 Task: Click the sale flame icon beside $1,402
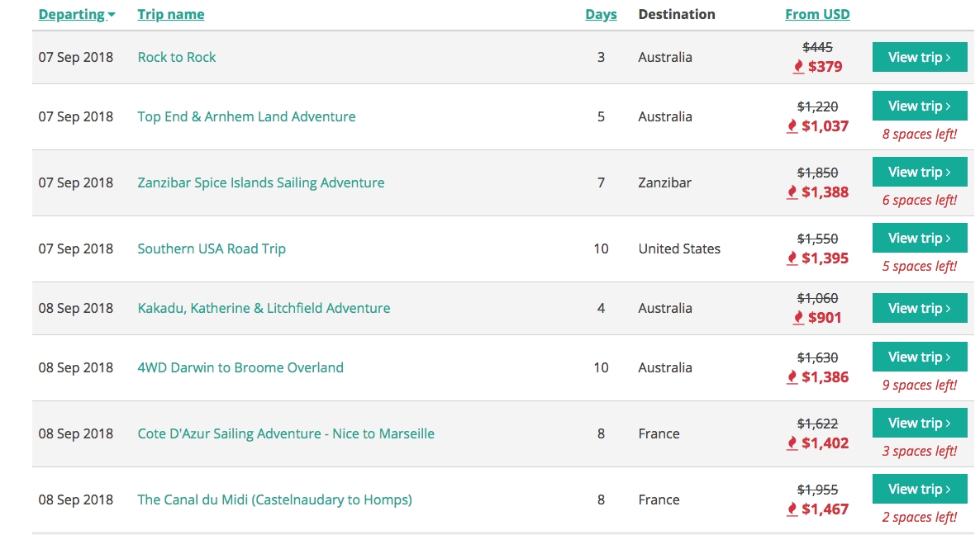pyautogui.click(x=792, y=443)
